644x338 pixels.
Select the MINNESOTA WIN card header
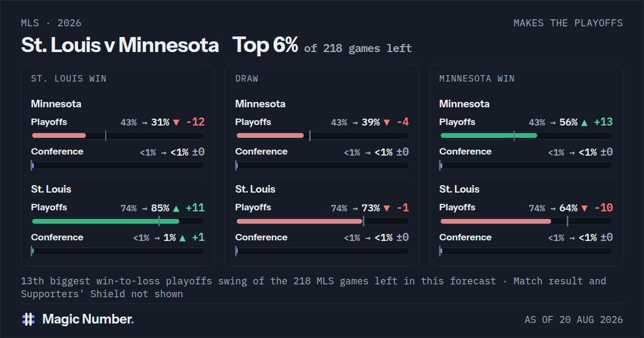(477, 78)
